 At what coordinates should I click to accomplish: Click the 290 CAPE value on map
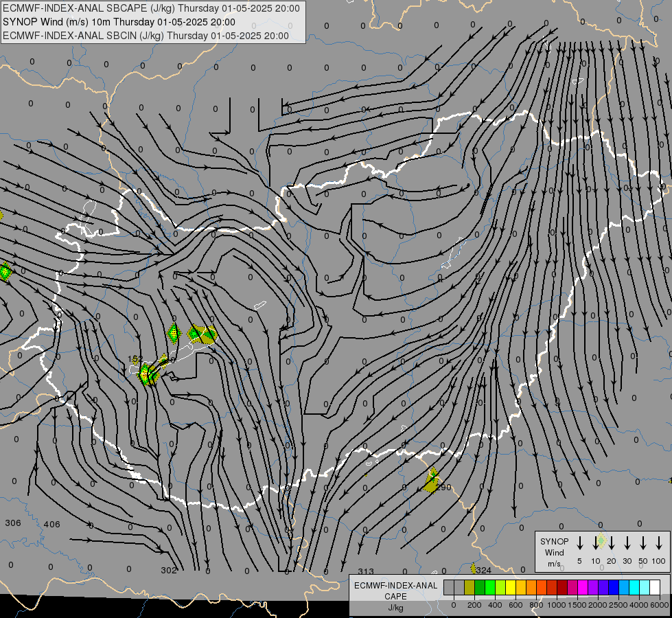pos(444,488)
